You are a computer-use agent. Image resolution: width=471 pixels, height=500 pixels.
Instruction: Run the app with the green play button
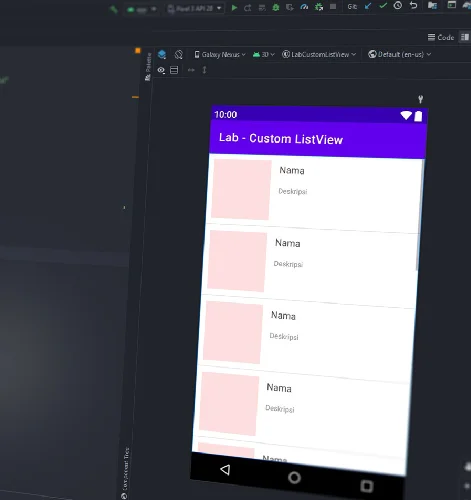234,7
